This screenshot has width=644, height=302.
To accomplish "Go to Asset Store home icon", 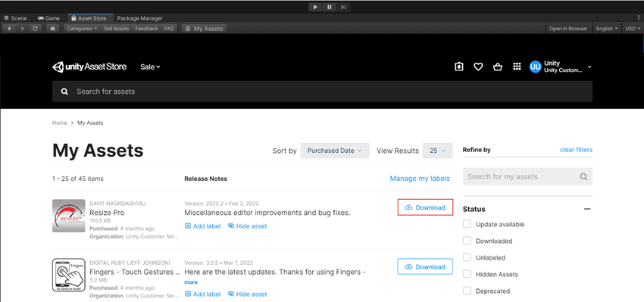I will pos(52,29).
